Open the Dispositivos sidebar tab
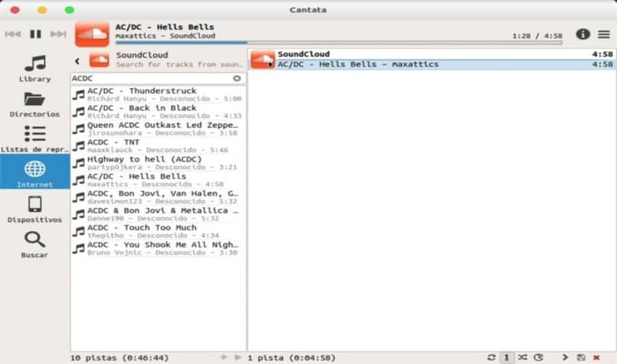Image resolution: width=617 pixels, height=364 pixels. [35, 210]
